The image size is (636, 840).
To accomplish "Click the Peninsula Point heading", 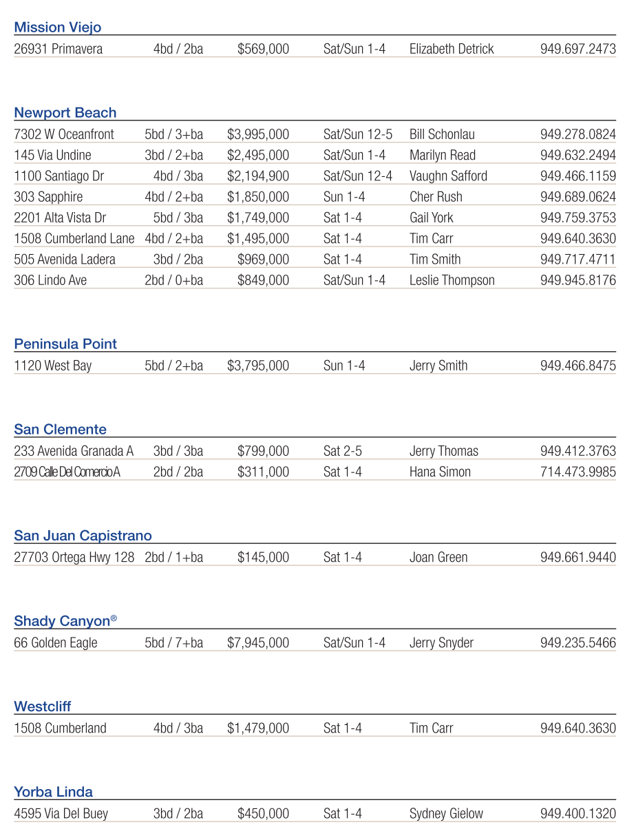I will click(65, 344).
